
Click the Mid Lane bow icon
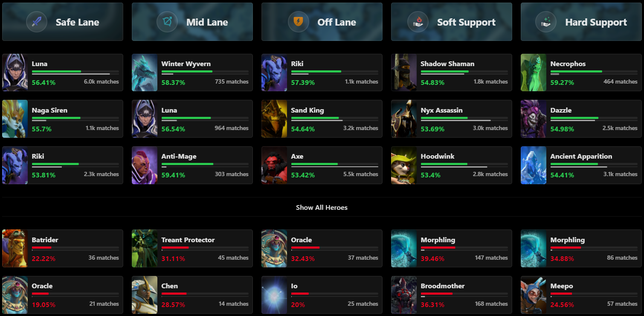(x=167, y=22)
